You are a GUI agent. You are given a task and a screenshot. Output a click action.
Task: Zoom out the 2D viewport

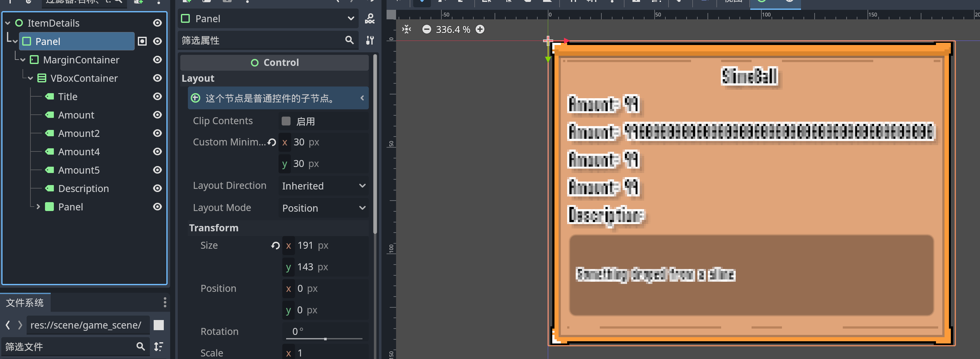(426, 29)
